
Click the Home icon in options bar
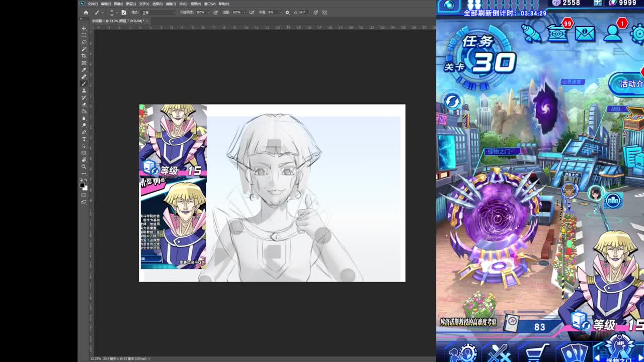[86, 13]
